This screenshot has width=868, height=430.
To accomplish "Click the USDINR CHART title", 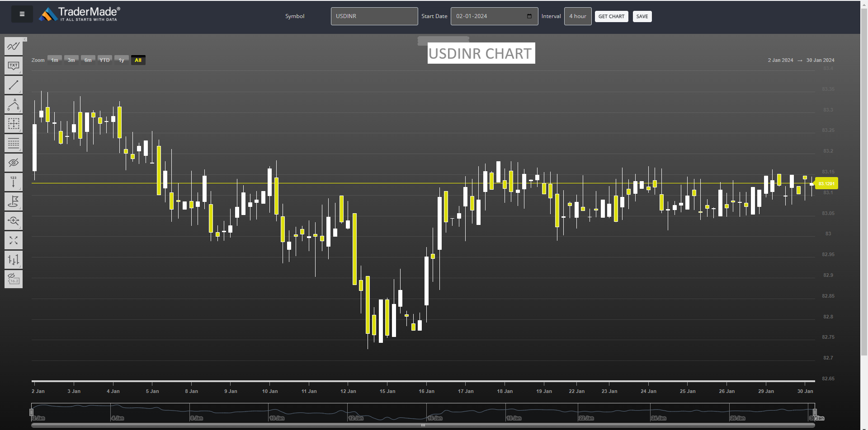I will coord(481,53).
